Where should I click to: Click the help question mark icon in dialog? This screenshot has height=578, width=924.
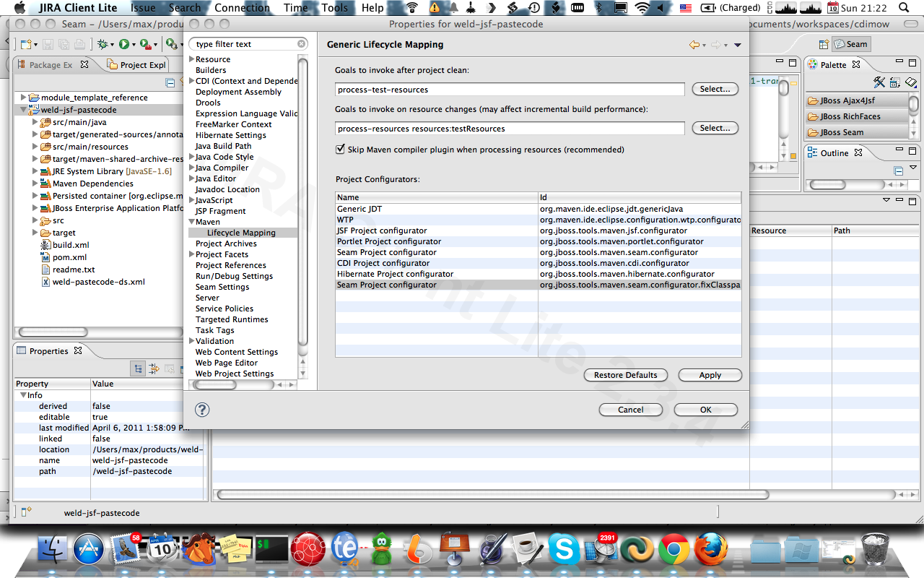tap(202, 410)
